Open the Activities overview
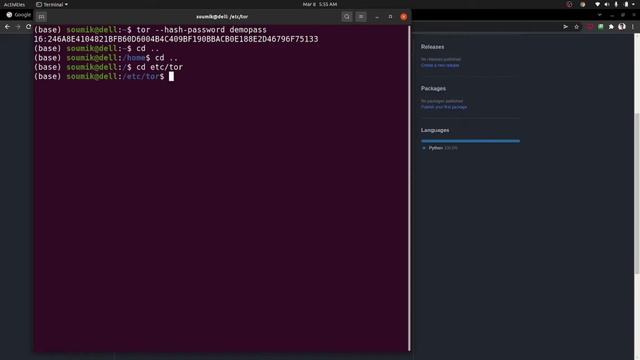This screenshot has height=360, width=640. (14, 4)
